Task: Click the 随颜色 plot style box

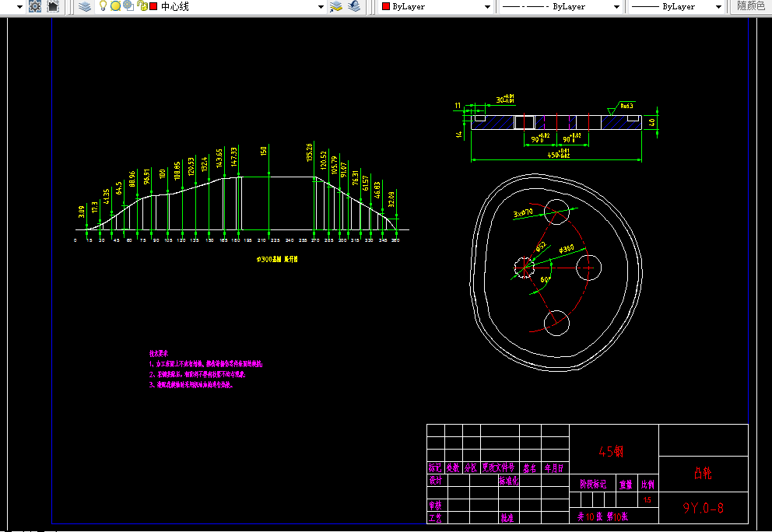Action: click(751, 6)
